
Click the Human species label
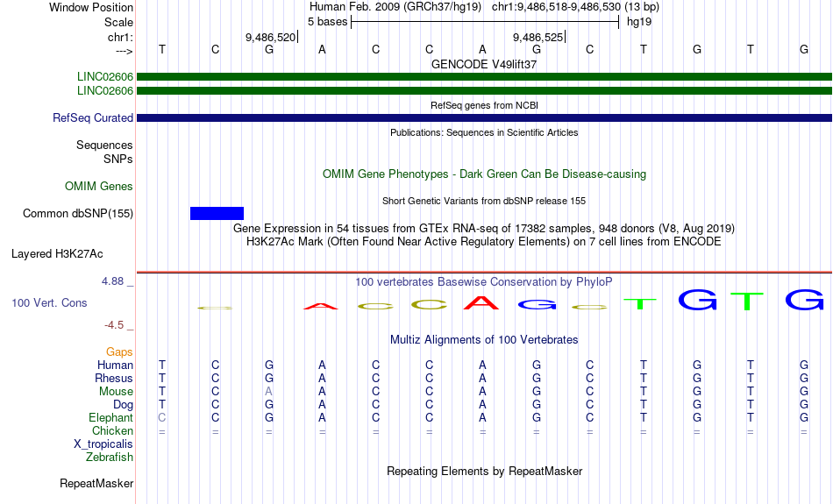pos(115,366)
